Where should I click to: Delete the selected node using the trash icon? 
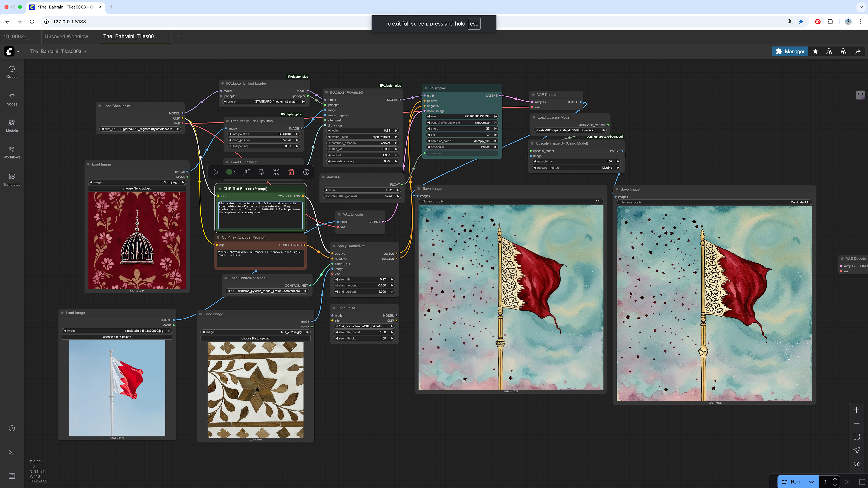[291, 172]
